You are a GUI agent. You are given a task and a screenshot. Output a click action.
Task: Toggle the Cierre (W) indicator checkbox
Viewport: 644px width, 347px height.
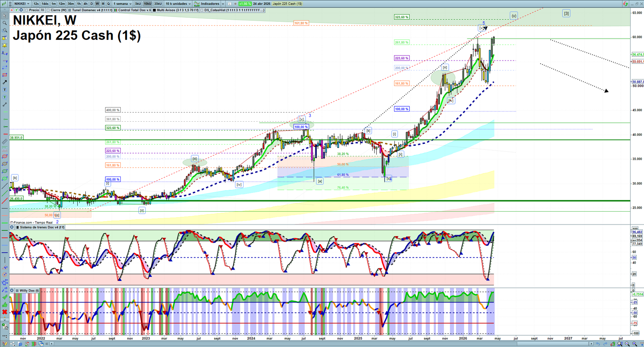[48, 10]
